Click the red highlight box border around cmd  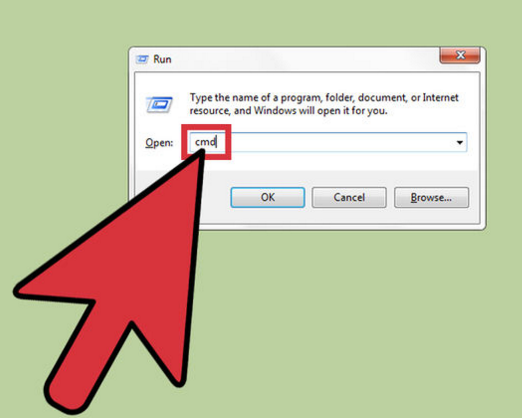[206, 127]
